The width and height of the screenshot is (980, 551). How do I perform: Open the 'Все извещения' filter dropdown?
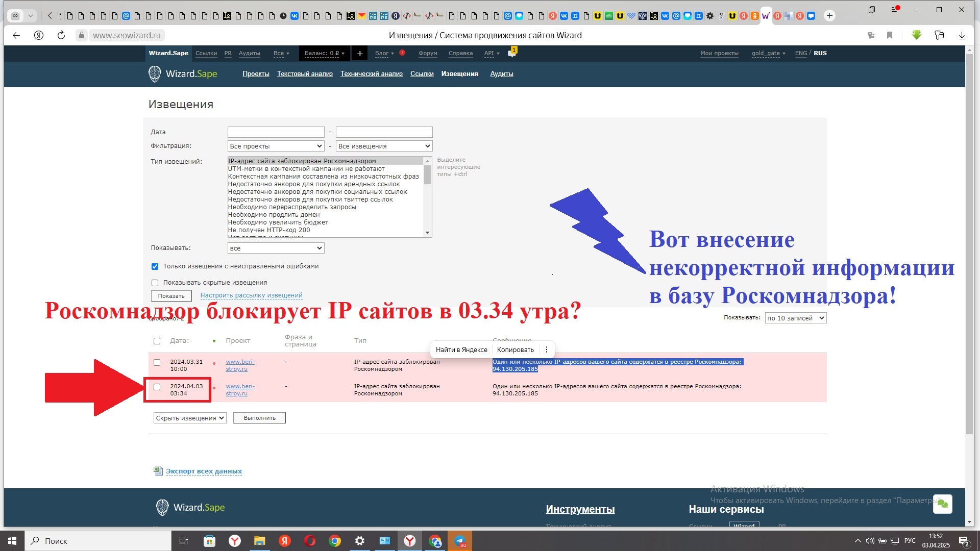click(x=384, y=146)
